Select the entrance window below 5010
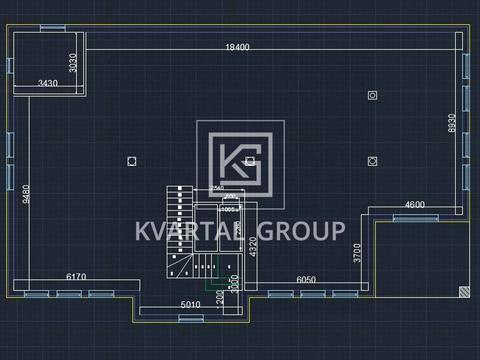The image size is (480, 360). click(x=191, y=318)
